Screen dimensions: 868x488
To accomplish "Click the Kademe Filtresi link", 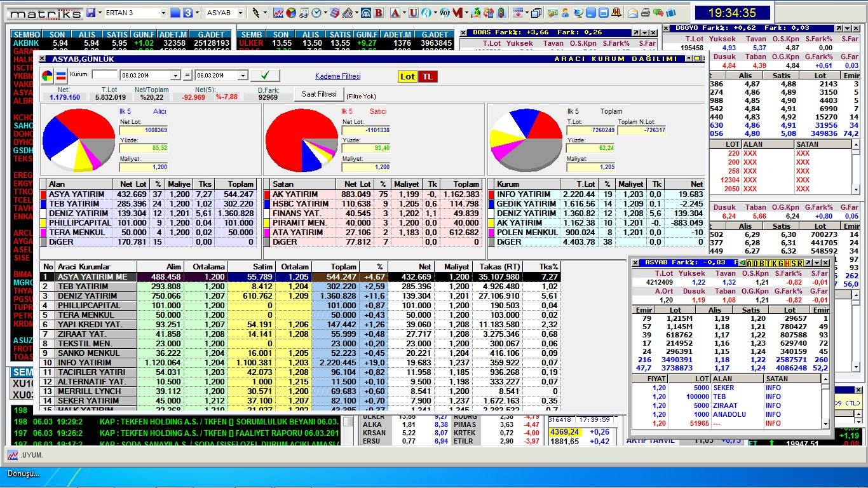I will (337, 76).
